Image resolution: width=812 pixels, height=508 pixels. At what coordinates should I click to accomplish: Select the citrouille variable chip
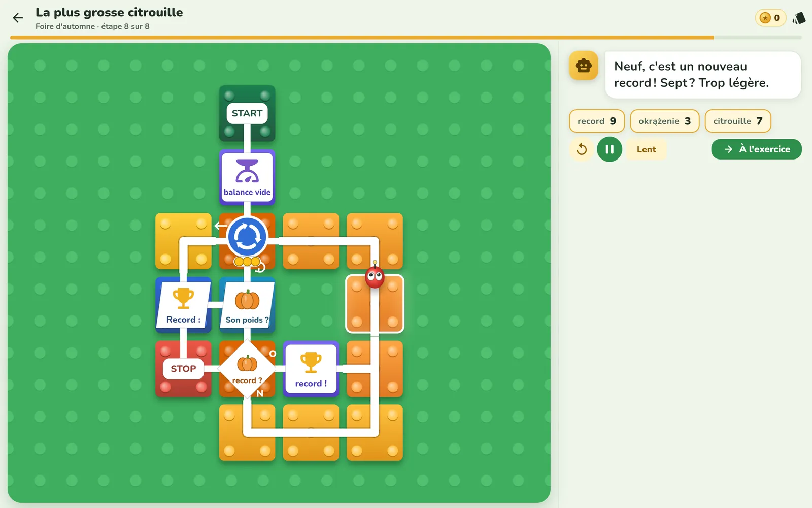coord(737,121)
